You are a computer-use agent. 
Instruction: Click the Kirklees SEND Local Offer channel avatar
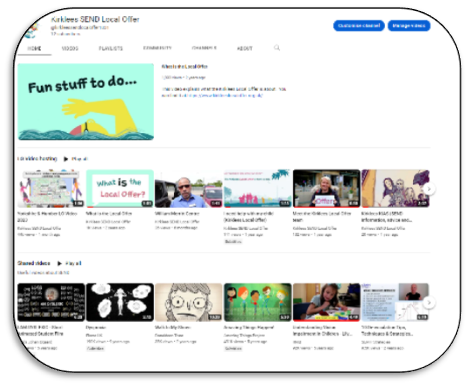coord(32,29)
